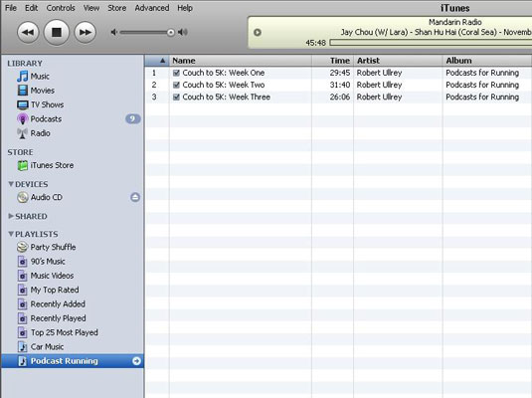The height and width of the screenshot is (398, 532).
Task: Click the 31:40 time cell
Action: point(340,85)
